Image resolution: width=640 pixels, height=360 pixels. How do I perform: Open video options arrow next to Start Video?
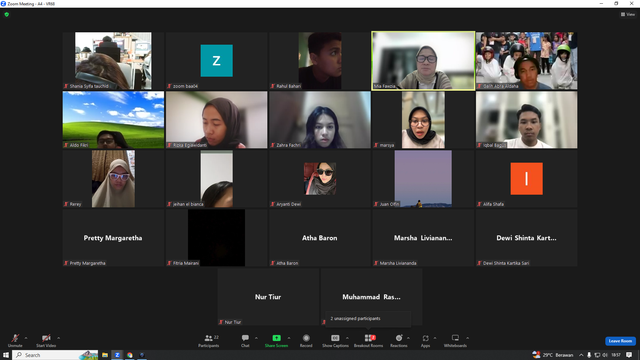pyautogui.click(x=58, y=338)
